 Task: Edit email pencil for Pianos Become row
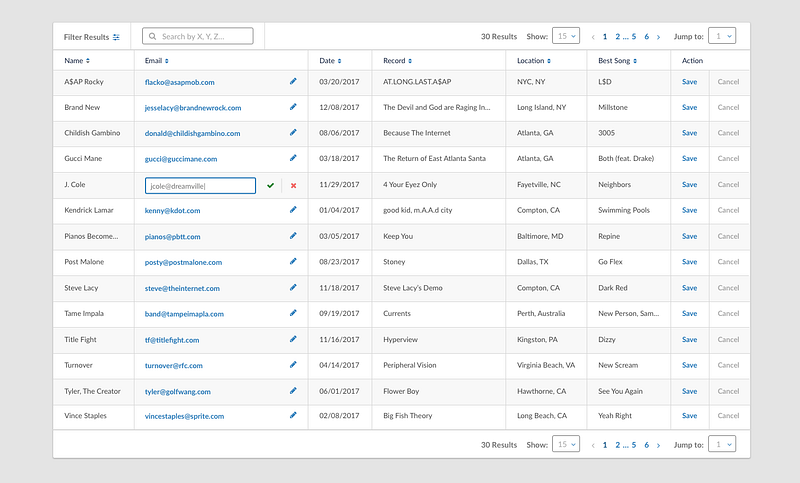tap(293, 236)
